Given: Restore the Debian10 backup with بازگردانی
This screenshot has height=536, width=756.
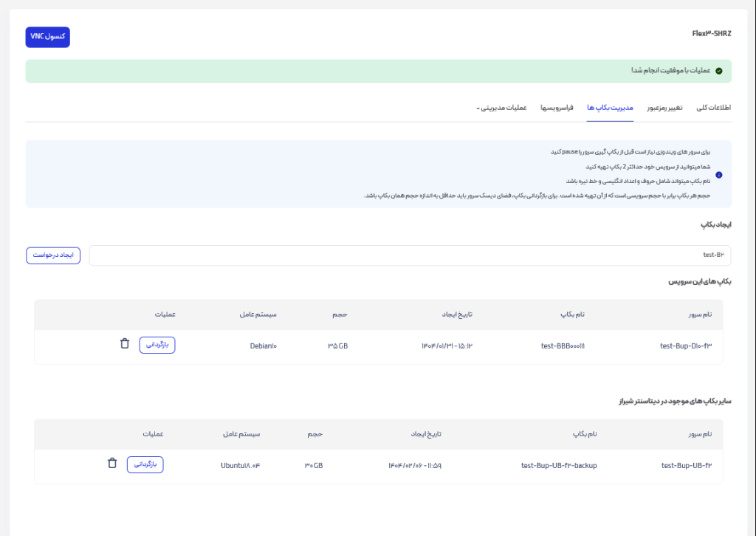Looking at the screenshot, I should (x=157, y=345).
